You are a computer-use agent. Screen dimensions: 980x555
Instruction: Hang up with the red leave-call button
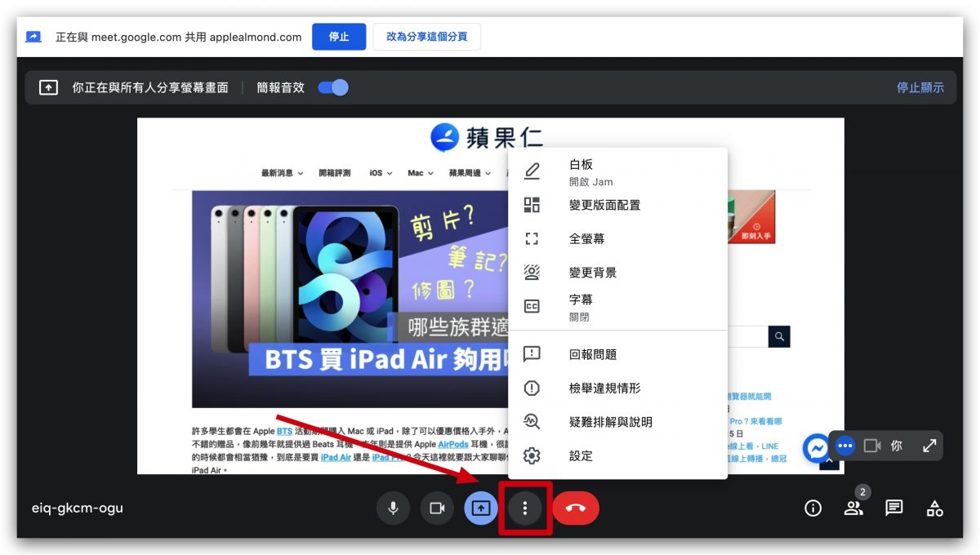pos(576,508)
